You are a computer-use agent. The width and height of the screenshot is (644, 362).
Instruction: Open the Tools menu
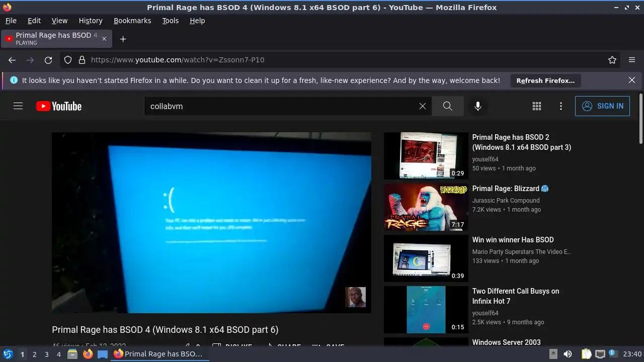point(170,21)
